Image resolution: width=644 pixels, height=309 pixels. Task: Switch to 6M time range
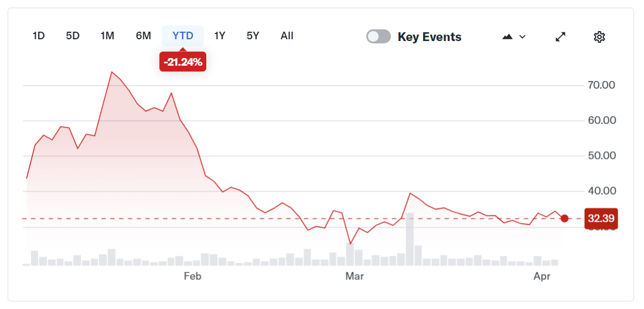[144, 36]
